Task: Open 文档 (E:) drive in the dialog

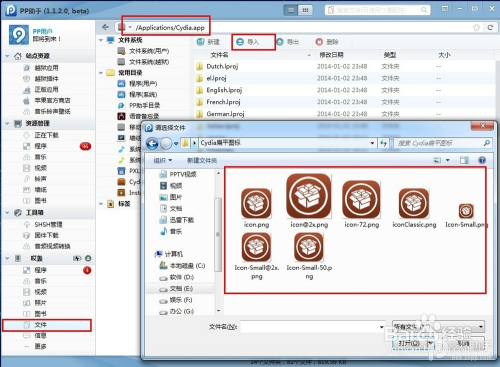Action: [180, 289]
